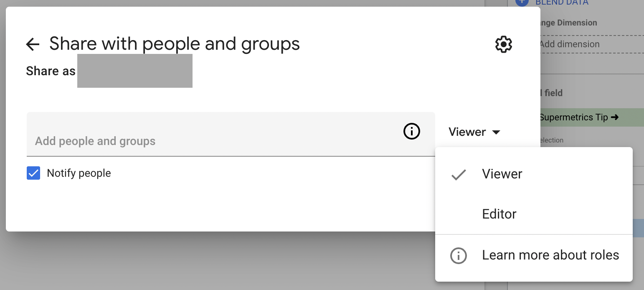The width and height of the screenshot is (644, 290).
Task: Click the info icon beside the people field
Action: coord(411,131)
